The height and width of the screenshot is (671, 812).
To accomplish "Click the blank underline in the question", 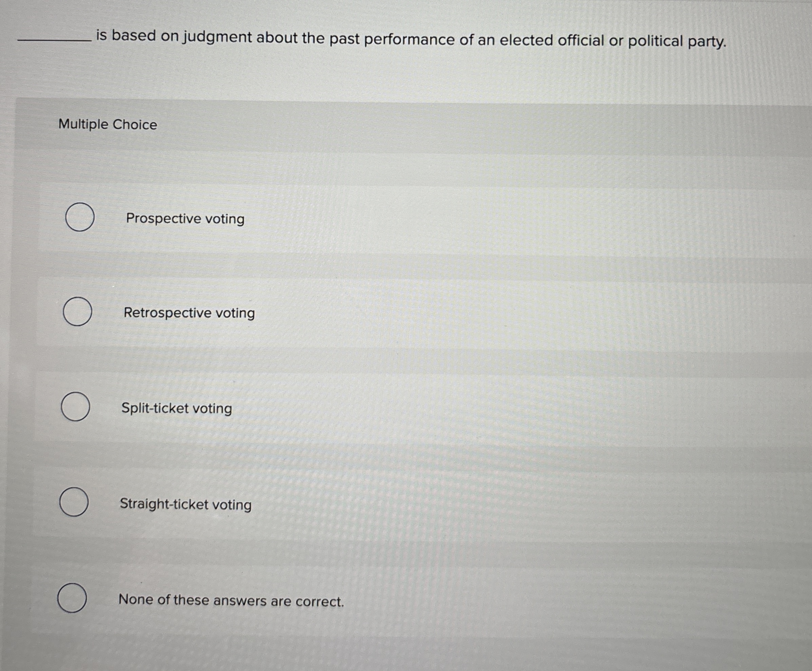I will 55,40.
